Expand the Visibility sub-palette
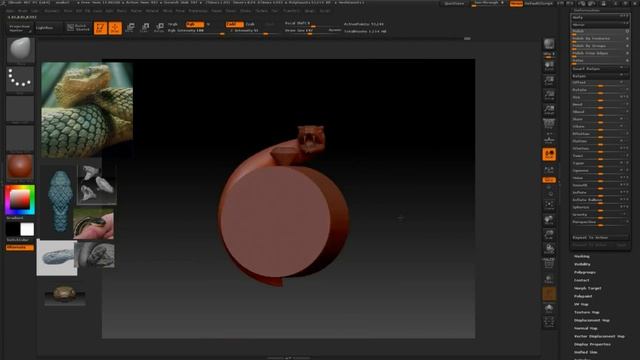This screenshot has width=640, height=360. [582, 264]
